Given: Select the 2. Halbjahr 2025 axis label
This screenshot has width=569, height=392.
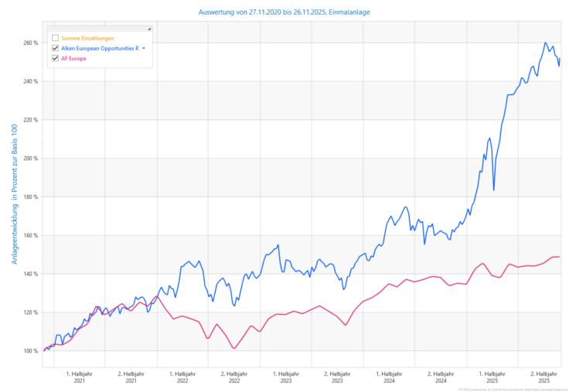Looking at the screenshot, I should (543, 377).
